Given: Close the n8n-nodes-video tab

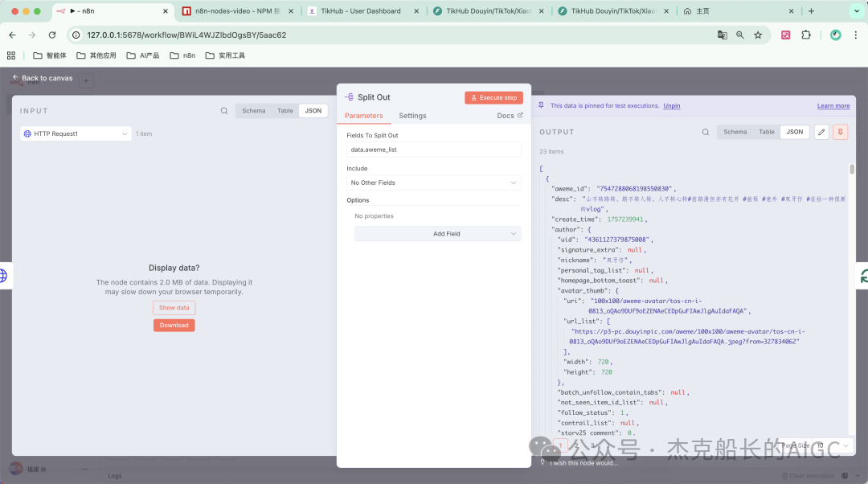Looking at the screenshot, I should coord(291,11).
